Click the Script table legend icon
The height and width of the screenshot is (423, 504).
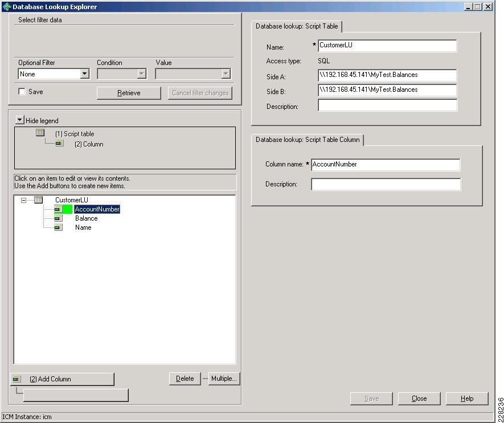coord(40,132)
